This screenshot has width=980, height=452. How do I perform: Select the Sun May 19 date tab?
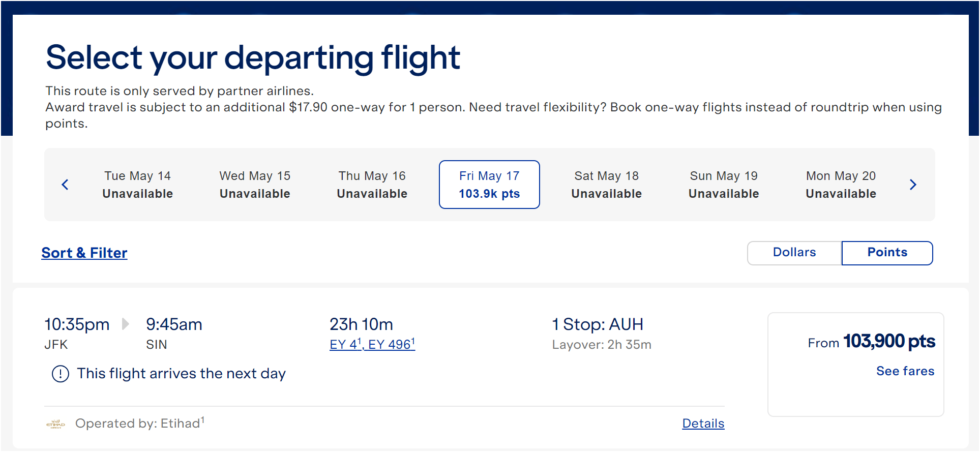click(723, 185)
